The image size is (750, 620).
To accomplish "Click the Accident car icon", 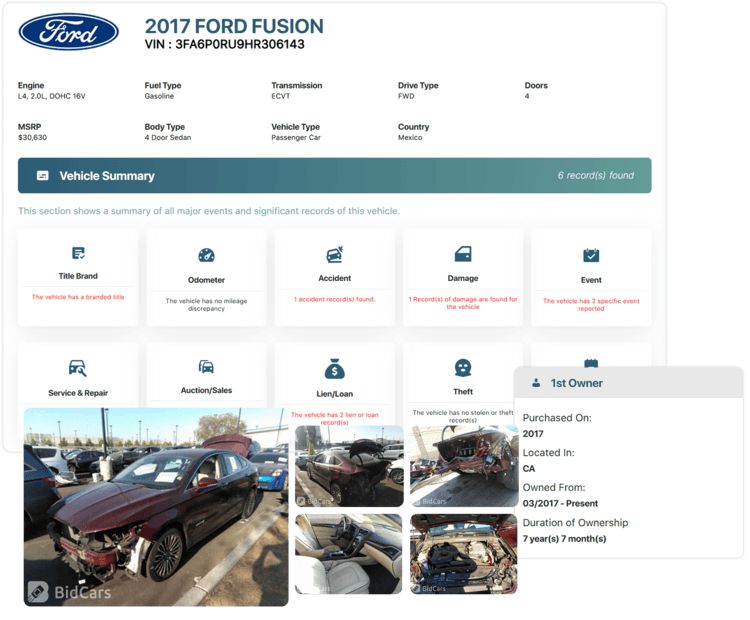I will point(334,255).
